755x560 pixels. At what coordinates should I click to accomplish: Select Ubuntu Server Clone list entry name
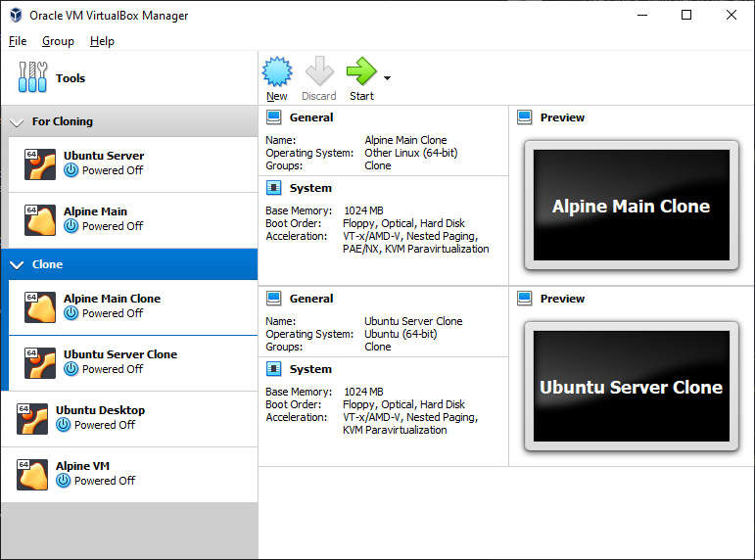tap(120, 354)
